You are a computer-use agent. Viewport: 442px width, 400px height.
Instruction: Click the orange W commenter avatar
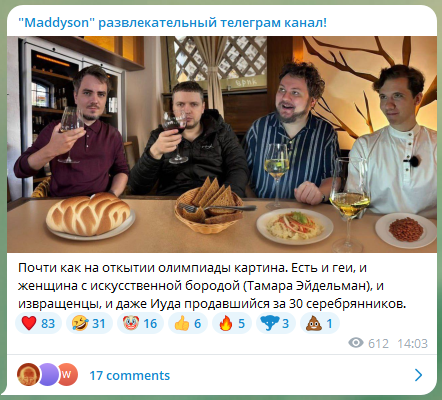click(68, 375)
